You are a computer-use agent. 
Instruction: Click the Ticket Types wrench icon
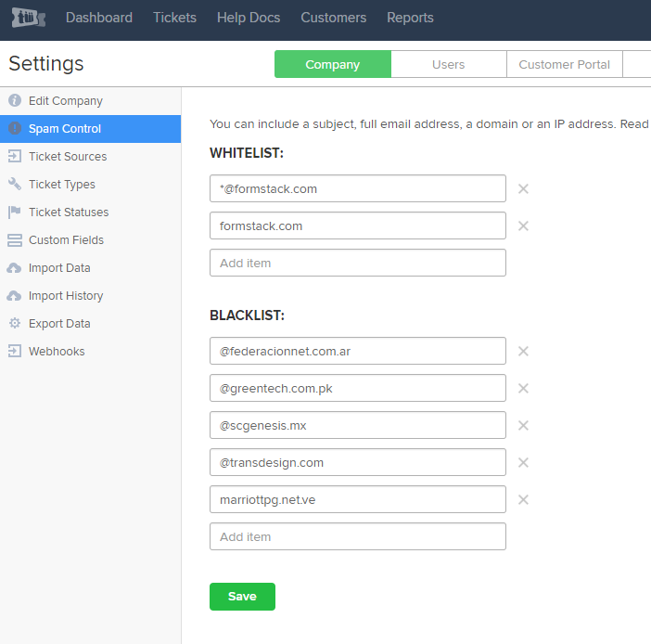tap(15, 184)
